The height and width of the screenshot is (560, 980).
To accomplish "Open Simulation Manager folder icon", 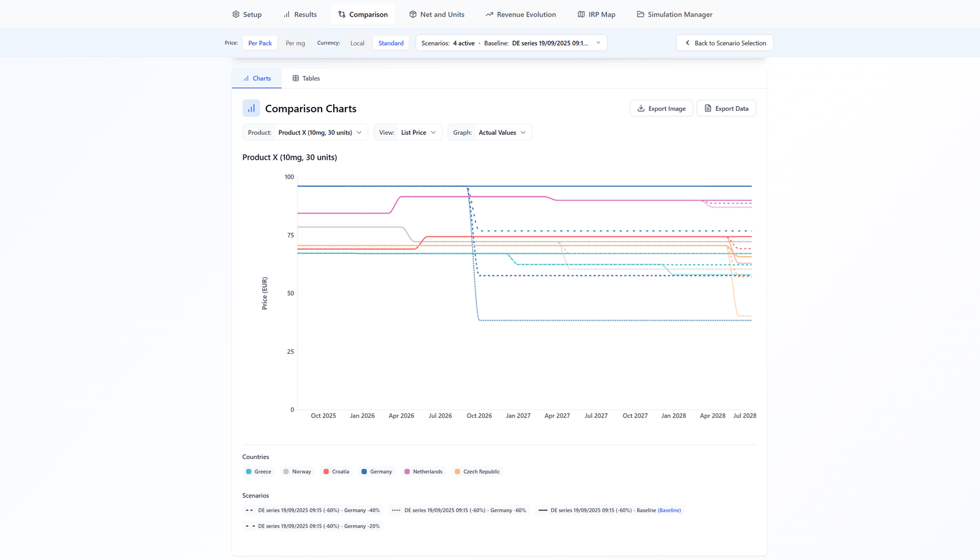I will [x=639, y=13].
